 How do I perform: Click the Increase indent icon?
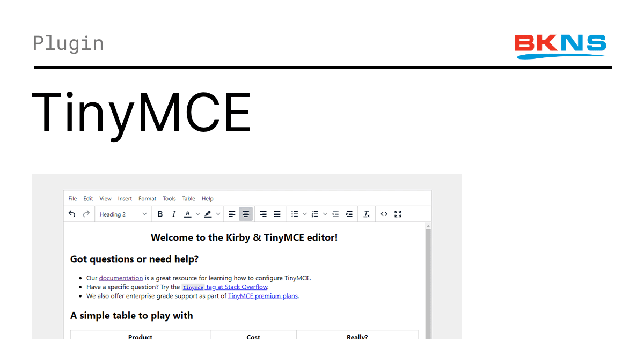[349, 214]
